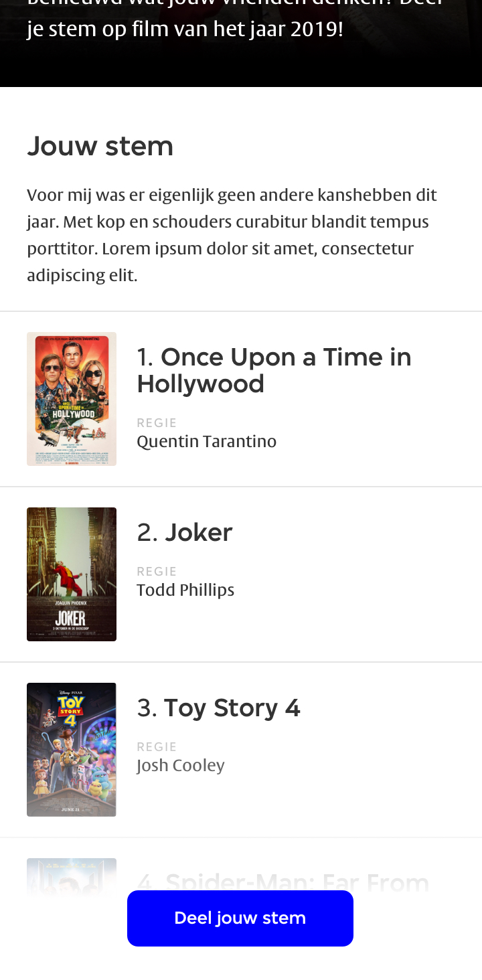482x980 pixels.
Task: Click the REGIE label above Todd Phillips
Action: point(157,572)
